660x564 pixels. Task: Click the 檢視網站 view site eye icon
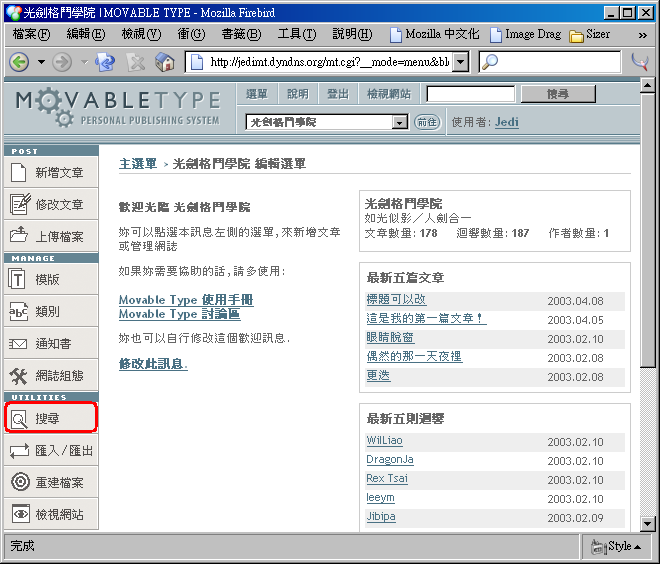pos(21,514)
